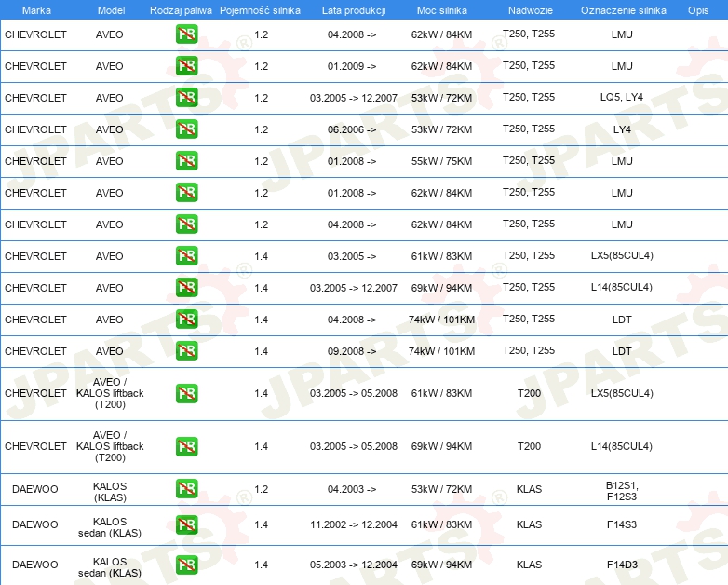Select the '05.2003 -> 12.2004' date cell
The width and height of the screenshot is (728, 585).
pyautogui.click(x=354, y=565)
